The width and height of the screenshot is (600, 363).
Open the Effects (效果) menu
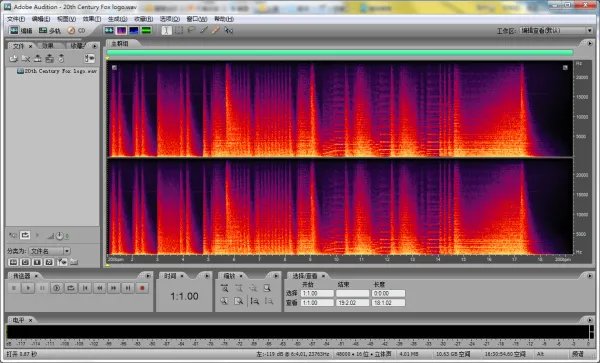pos(92,19)
